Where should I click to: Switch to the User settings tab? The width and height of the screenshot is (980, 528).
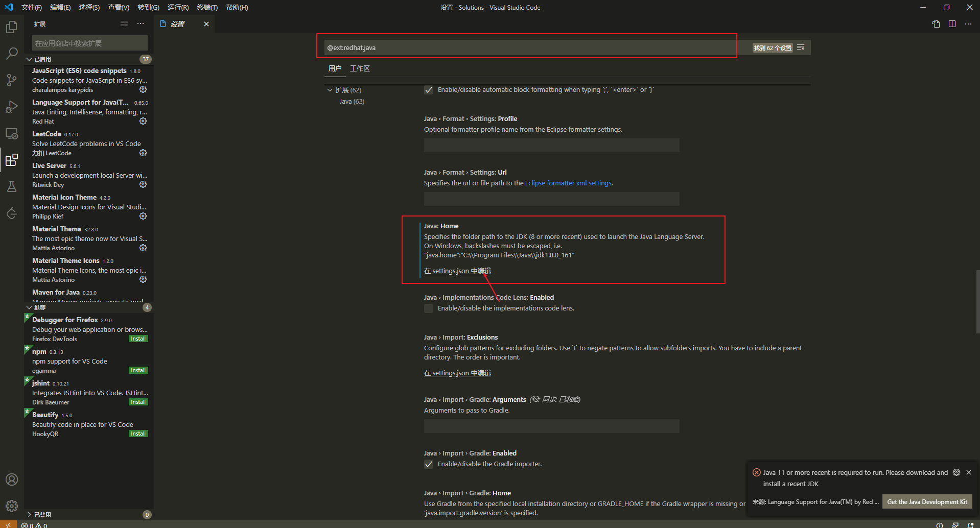pos(335,68)
